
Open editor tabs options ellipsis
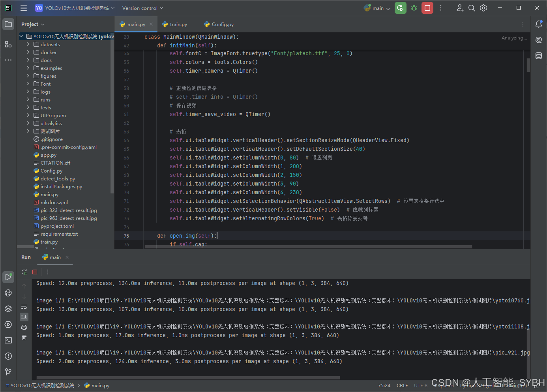click(523, 24)
